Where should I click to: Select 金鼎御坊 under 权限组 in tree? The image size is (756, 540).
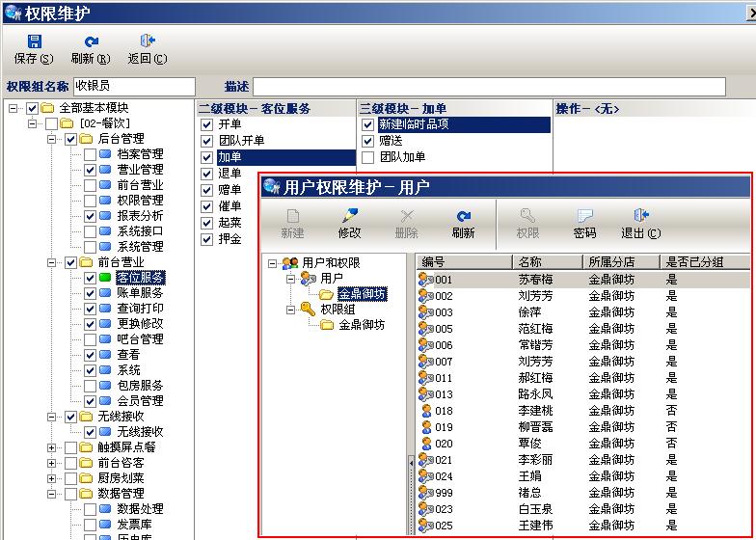[362, 325]
